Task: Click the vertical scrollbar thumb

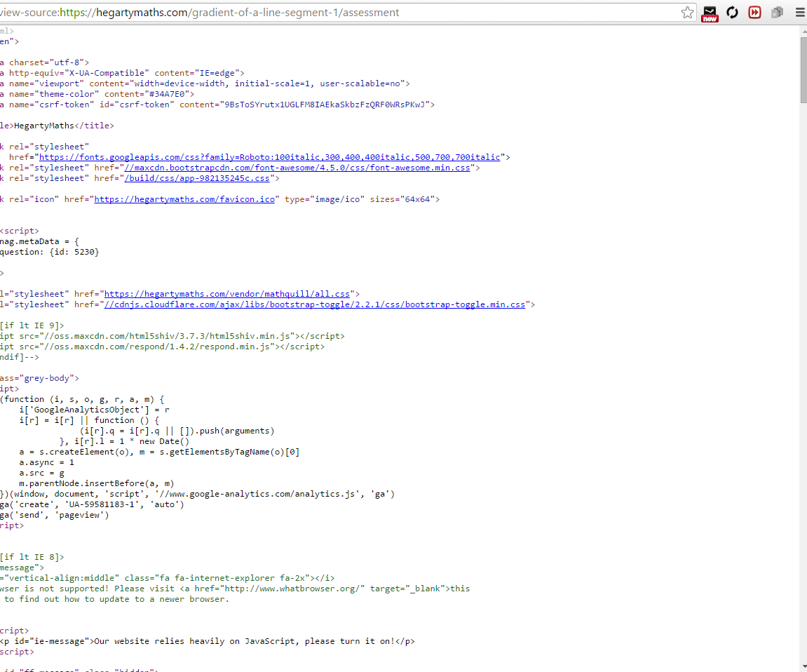Action: pos(803,69)
